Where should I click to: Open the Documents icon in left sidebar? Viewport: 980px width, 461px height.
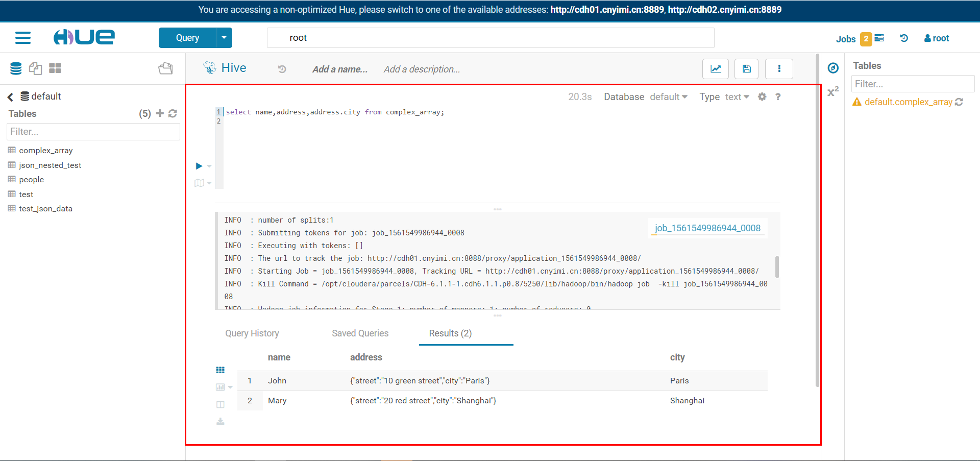click(35, 68)
